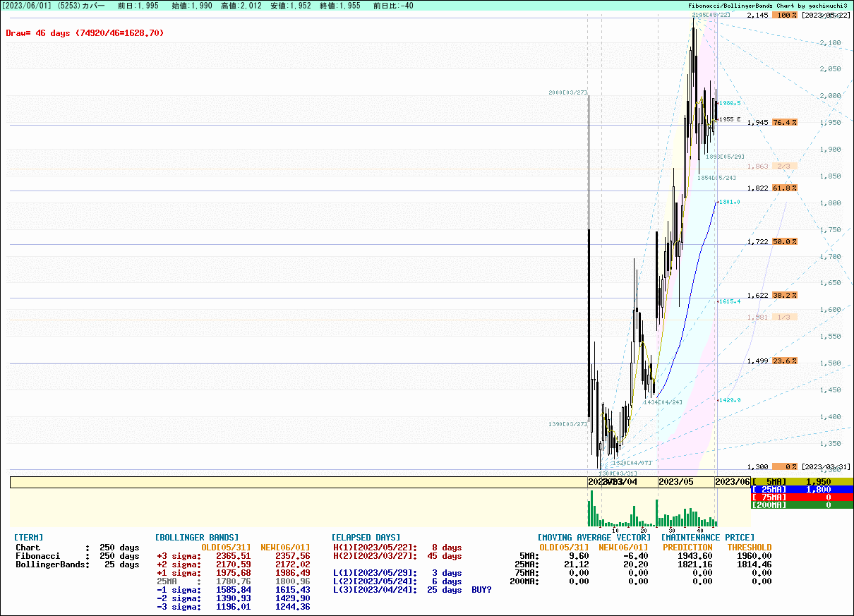
Task: Select the faded 2/3 level marker
Action: 784,167
